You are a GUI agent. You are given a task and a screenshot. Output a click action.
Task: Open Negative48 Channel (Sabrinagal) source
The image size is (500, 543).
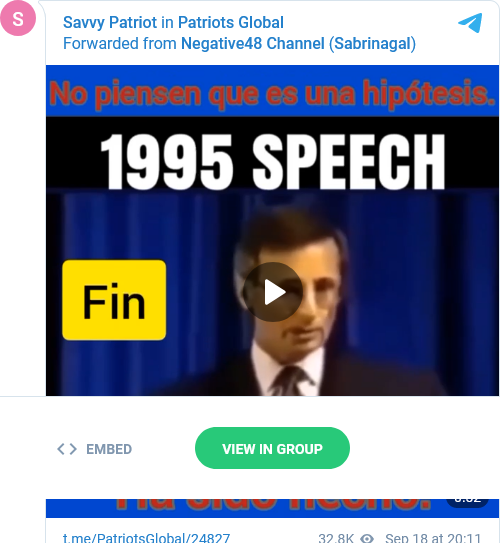point(298,44)
